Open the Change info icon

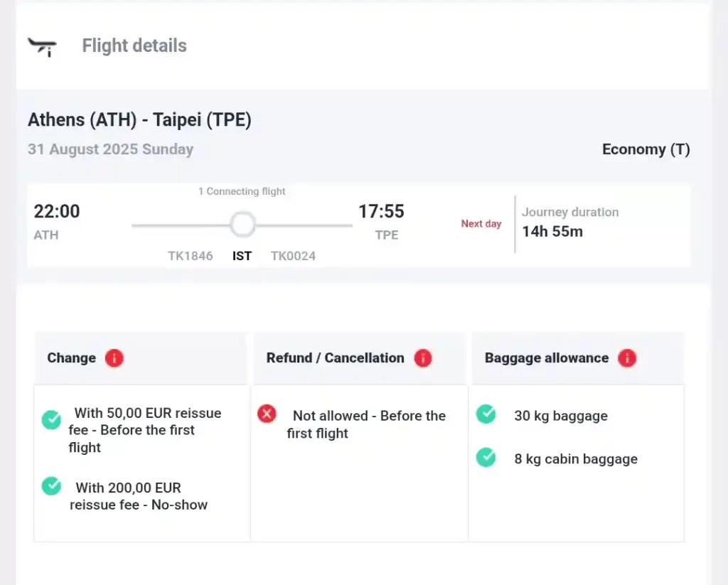(114, 358)
